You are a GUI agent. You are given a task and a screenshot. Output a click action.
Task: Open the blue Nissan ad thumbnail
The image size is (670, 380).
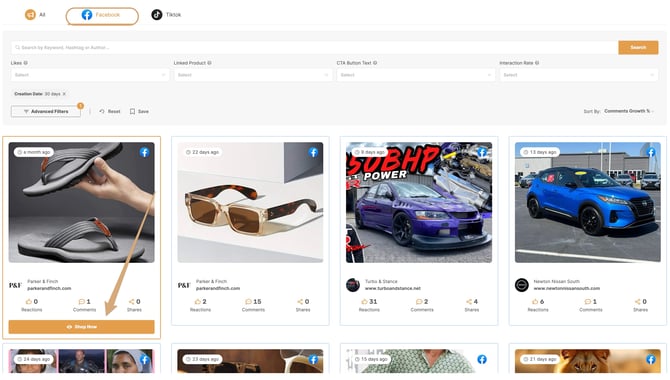coord(588,203)
